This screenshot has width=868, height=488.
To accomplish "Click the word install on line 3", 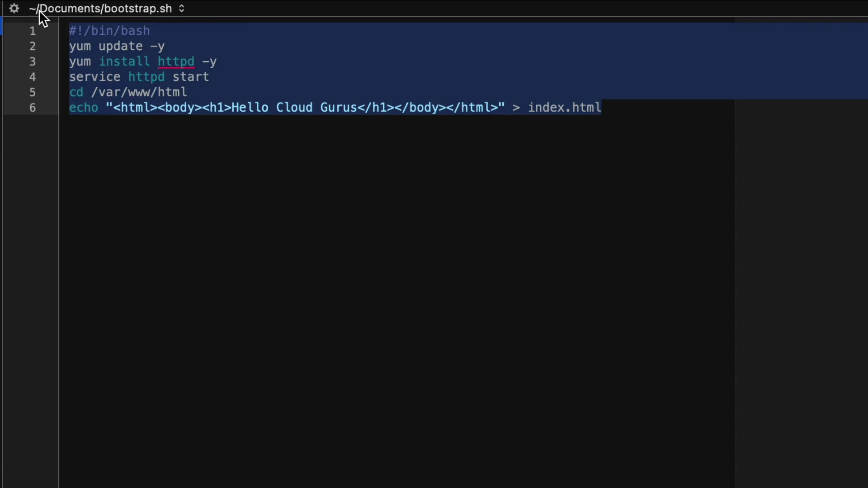I will (x=124, y=61).
